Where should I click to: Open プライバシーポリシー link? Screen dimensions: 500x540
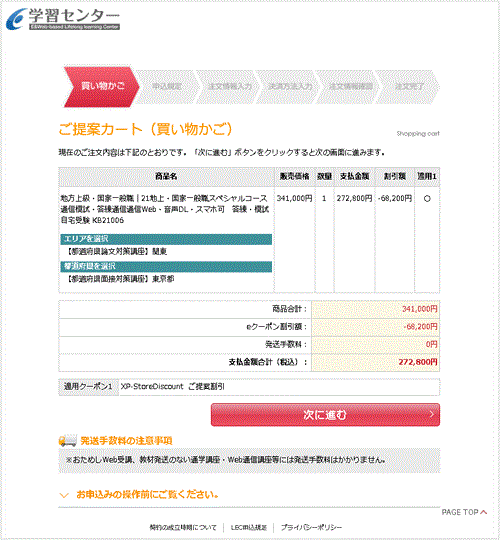(311, 528)
